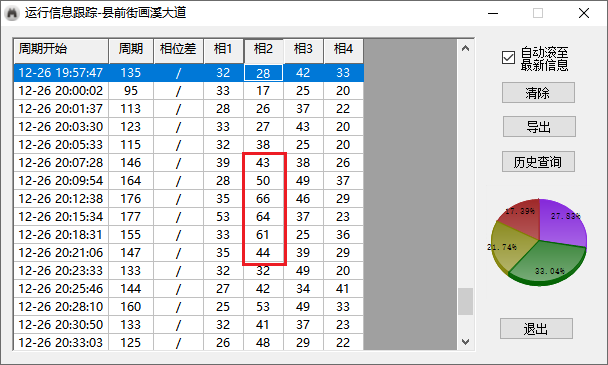Click the 导出 button
The width and height of the screenshot is (608, 365).
[539, 127]
